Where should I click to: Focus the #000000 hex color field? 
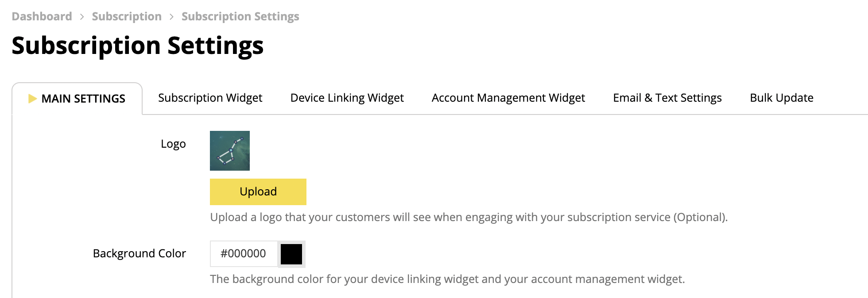click(x=244, y=254)
